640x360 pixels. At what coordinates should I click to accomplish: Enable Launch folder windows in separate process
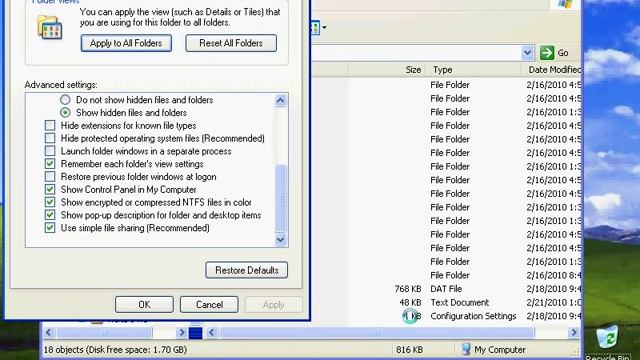coord(50,151)
